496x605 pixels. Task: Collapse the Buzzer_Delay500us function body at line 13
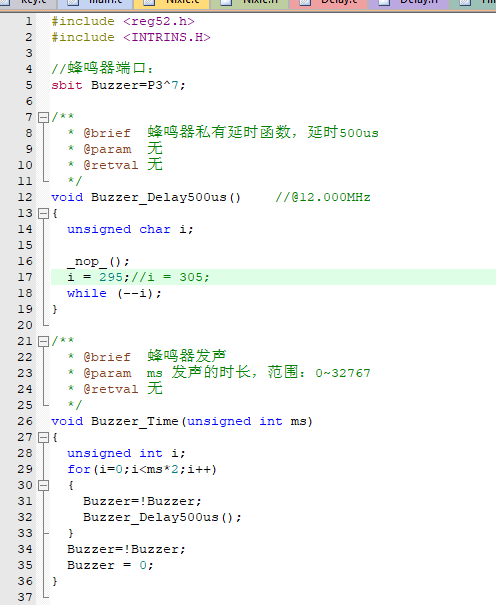[43, 213]
